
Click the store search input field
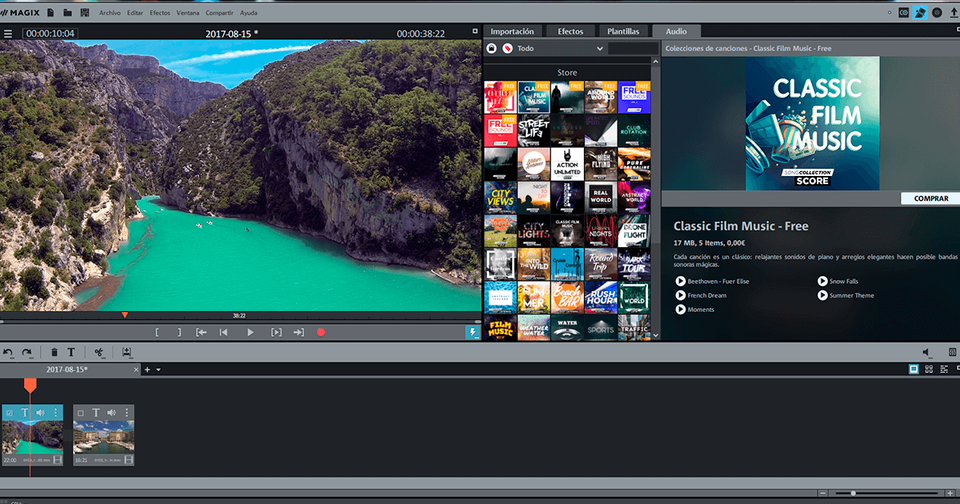pos(633,48)
